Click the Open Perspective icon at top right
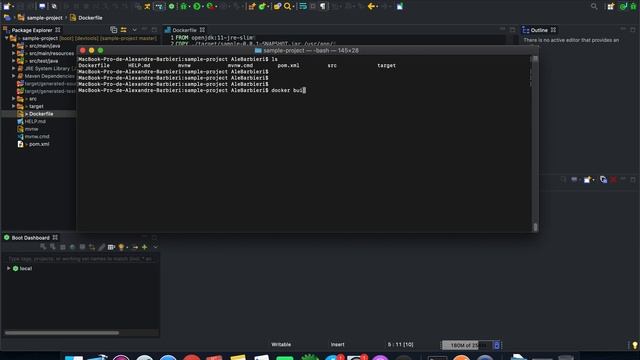 point(611,6)
